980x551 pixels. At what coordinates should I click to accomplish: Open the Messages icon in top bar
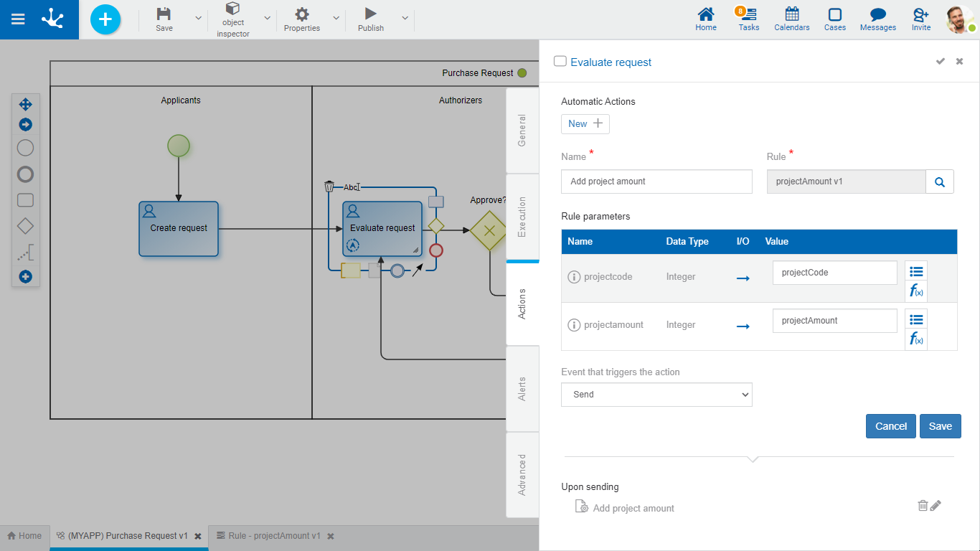pos(877,19)
